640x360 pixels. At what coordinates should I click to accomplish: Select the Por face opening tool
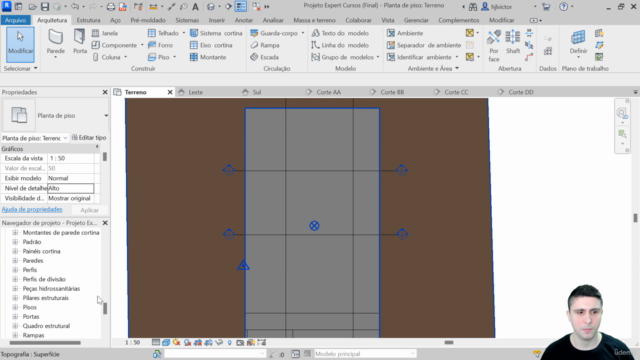(x=494, y=46)
